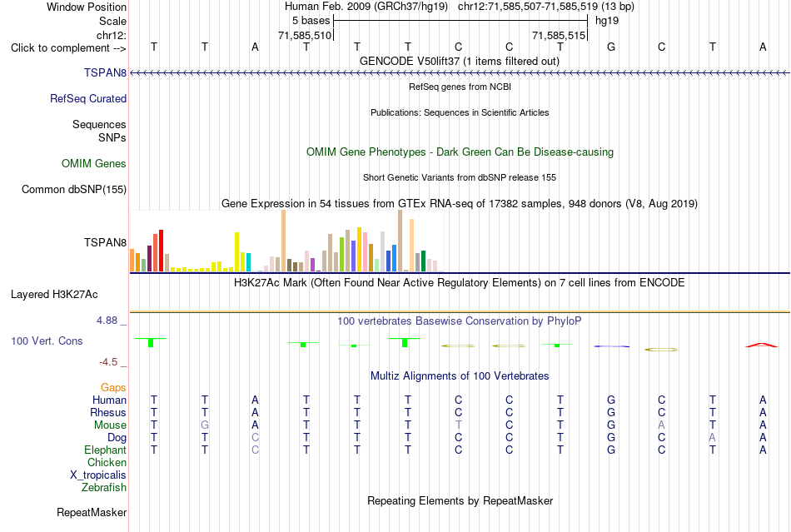The height and width of the screenshot is (532, 791).
Task: Click the 4.88 upper PhyloP scale value
Action: [107, 321]
